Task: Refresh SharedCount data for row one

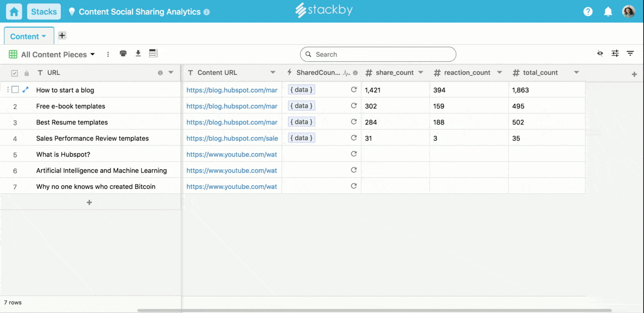Action: [x=353, y=90]
